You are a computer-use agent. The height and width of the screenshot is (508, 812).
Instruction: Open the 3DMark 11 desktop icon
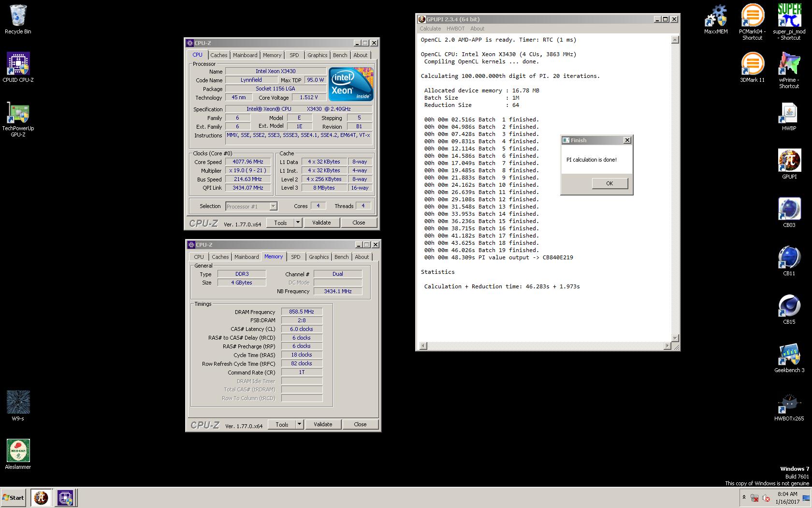pos(752,68)
